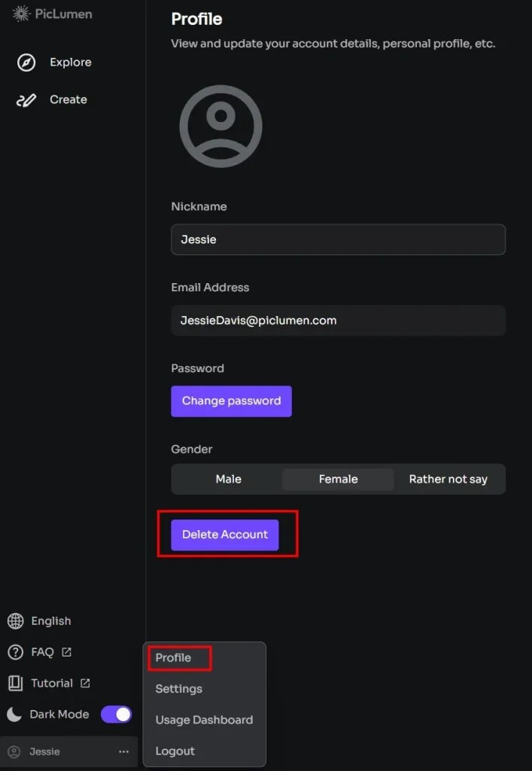Expand the English language selector

tap(50, 621)
